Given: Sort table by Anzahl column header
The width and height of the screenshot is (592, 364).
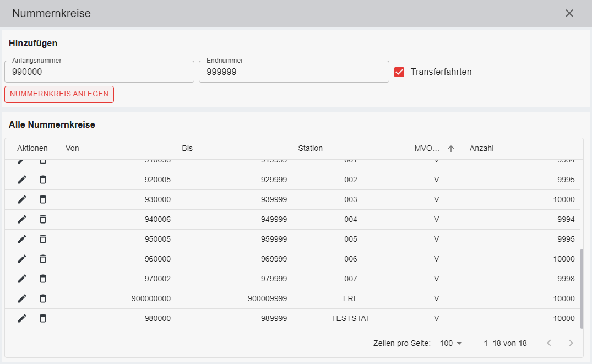Looking at the screenshot, I should point(481,148).
